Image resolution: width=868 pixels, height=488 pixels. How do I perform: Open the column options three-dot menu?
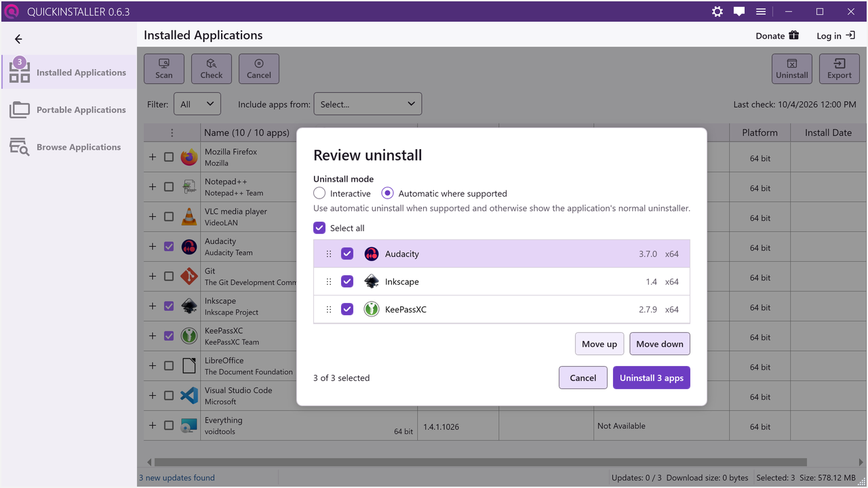[x=172, y=133]
